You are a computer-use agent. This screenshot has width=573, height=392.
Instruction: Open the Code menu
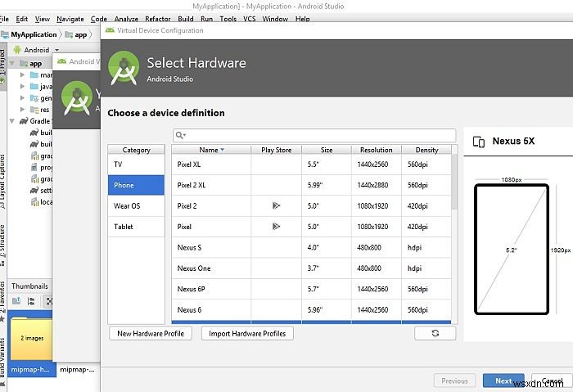(99, 19)
